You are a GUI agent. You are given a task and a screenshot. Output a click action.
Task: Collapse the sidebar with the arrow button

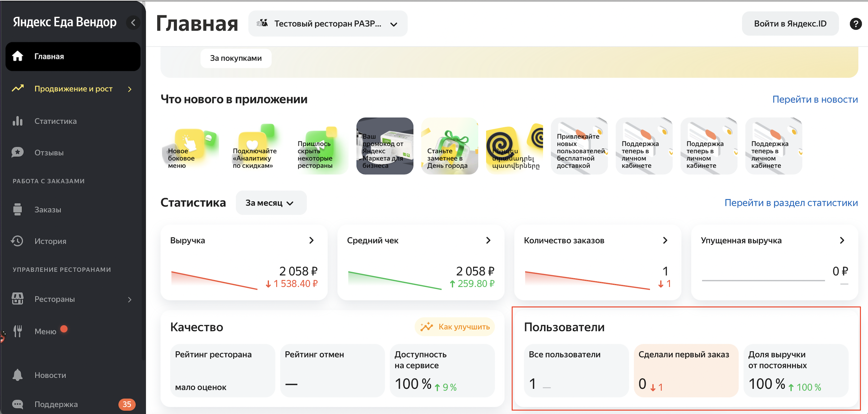point(133,23)
